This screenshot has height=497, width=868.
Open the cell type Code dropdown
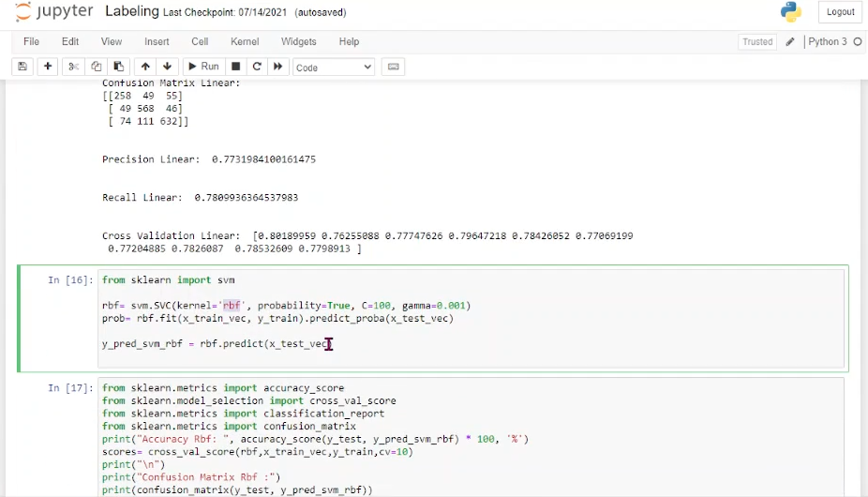coord(334,67)
